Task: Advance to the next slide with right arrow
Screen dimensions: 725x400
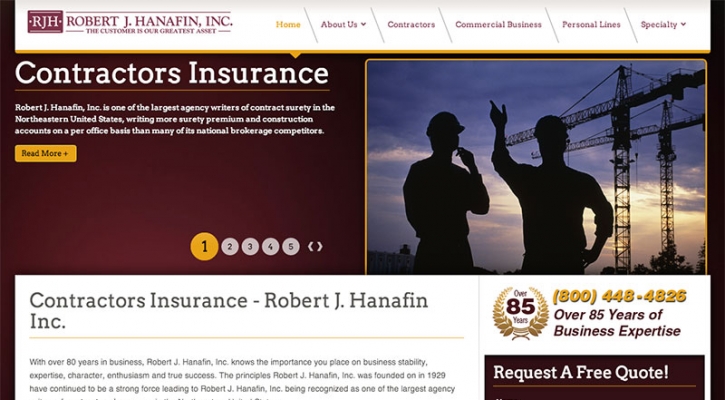Action: pos(319,246)
